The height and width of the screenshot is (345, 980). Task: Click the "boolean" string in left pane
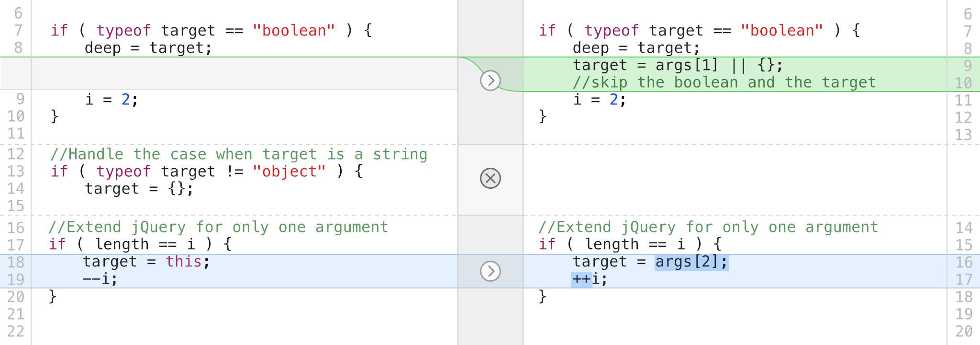(x=293, y=31)
